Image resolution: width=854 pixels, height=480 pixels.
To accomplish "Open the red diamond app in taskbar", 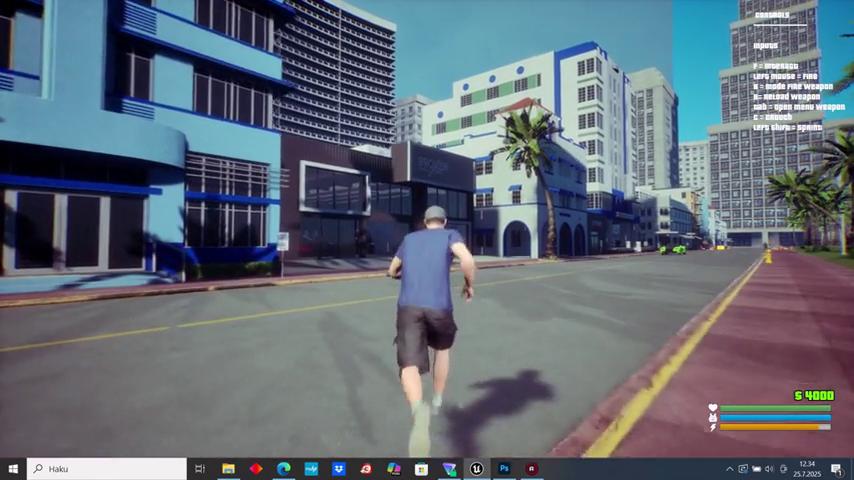I will (x=256, y=469).
